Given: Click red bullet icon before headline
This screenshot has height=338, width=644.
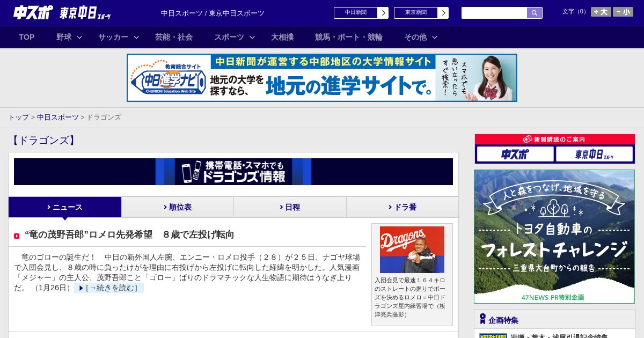Looking at the screenshot, I should click(17, 236).
